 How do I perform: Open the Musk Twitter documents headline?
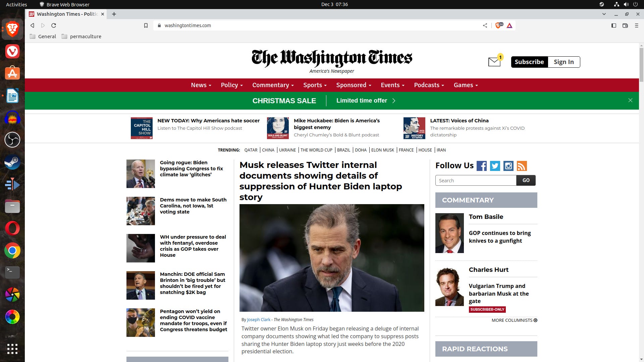coord(321,181)
